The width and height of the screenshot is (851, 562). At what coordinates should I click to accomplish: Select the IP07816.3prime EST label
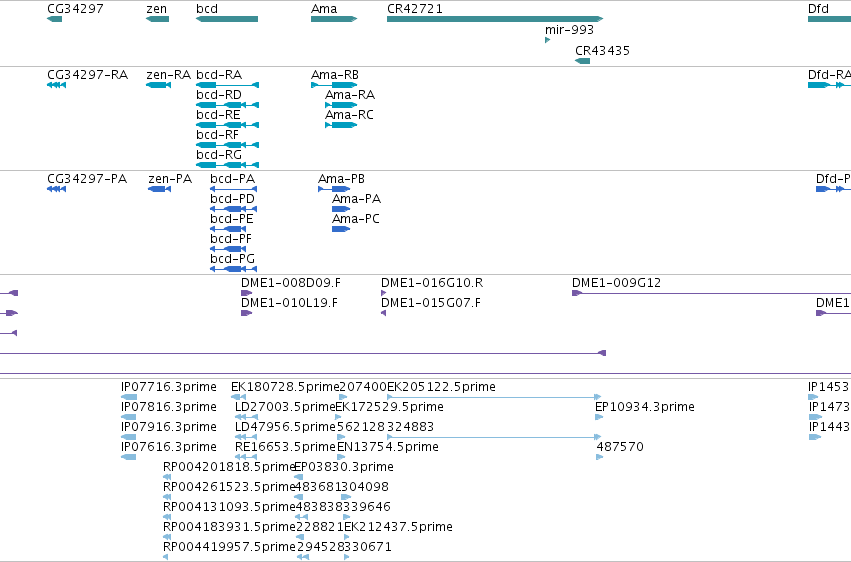coord(169,407)
